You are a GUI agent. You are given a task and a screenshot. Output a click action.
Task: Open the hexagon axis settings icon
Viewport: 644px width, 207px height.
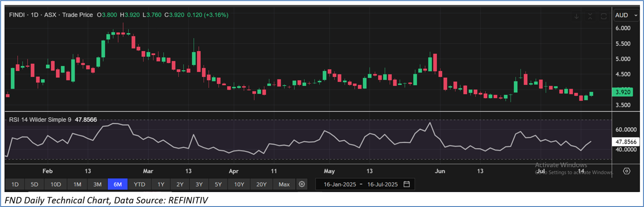[627, 171]
